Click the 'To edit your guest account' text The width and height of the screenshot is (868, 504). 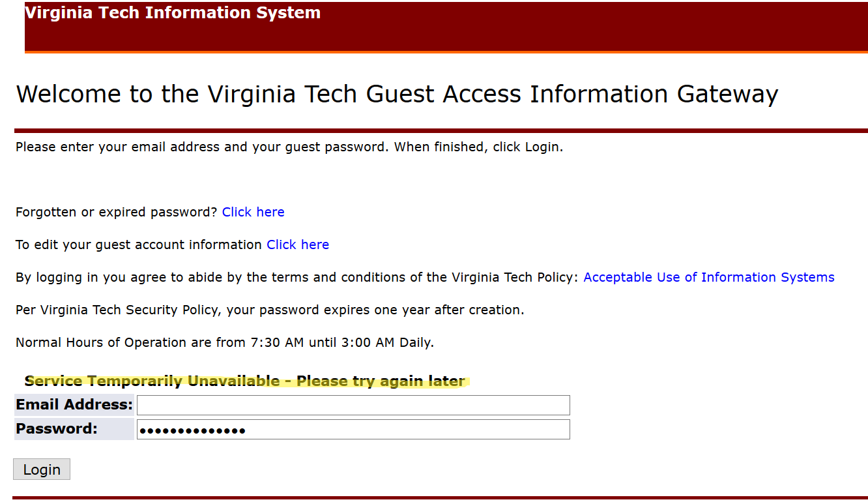click(138, 245)
